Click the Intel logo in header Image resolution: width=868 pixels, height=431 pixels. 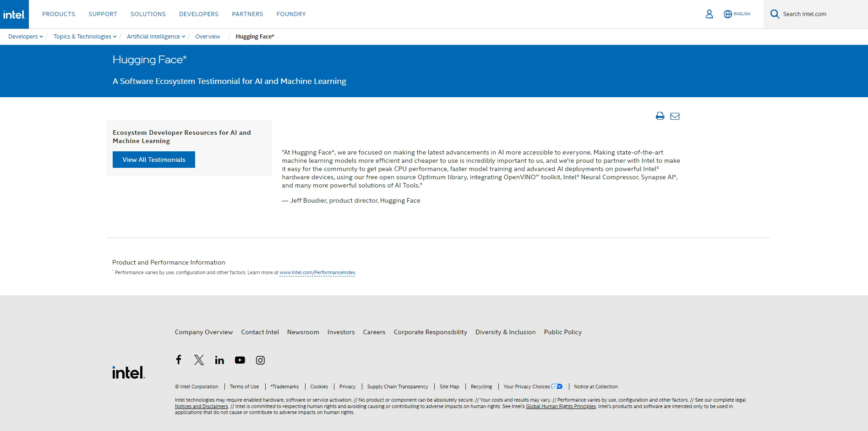[14, 14]
